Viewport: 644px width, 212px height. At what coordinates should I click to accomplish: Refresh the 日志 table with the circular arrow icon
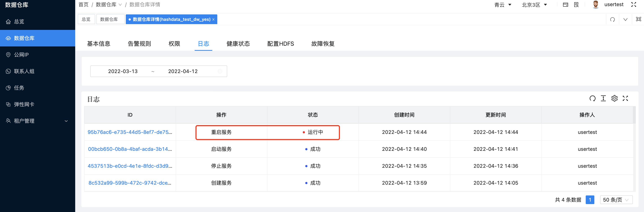(592, 98)
